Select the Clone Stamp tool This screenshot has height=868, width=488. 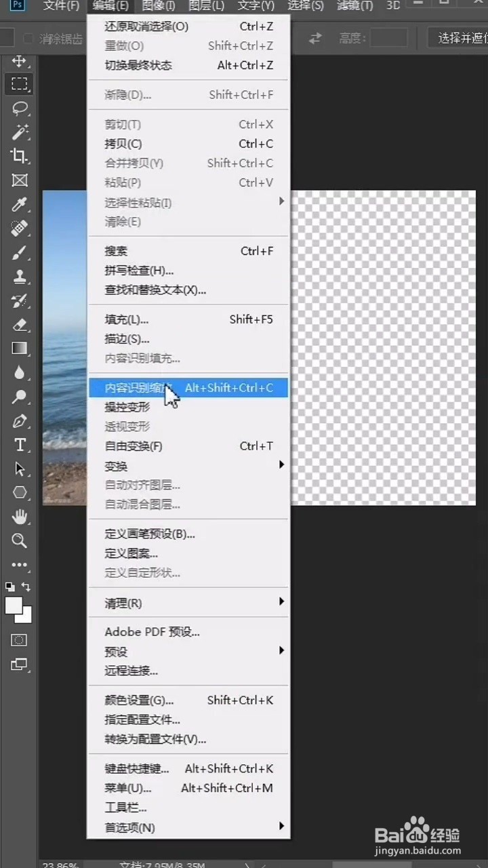pyautogui.click(x=19, y=277)
